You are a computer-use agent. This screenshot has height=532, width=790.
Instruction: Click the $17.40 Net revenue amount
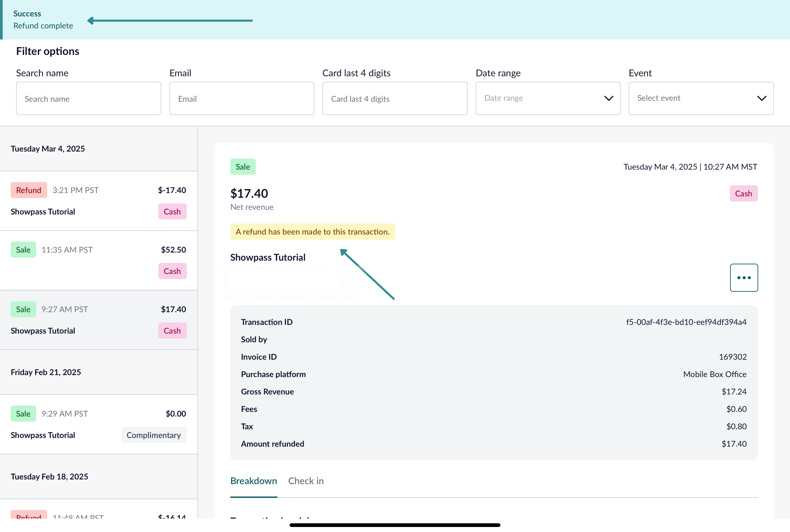point(249,193)
